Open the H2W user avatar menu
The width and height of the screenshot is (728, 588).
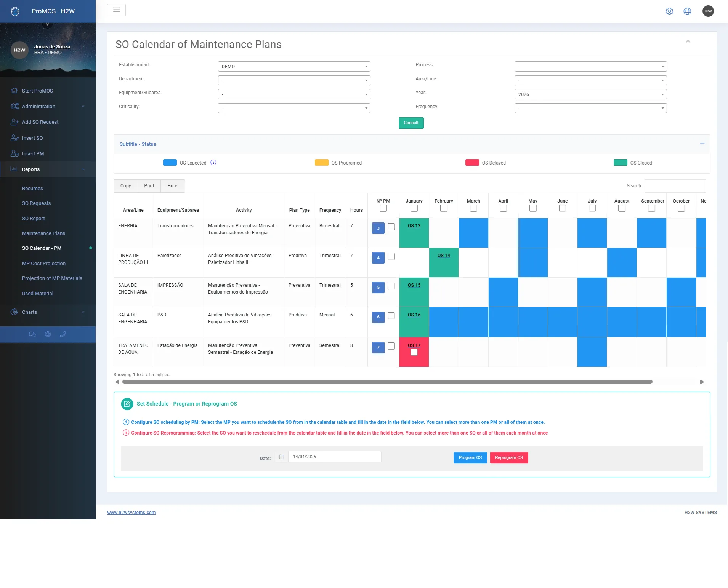[x=708, y=11]
